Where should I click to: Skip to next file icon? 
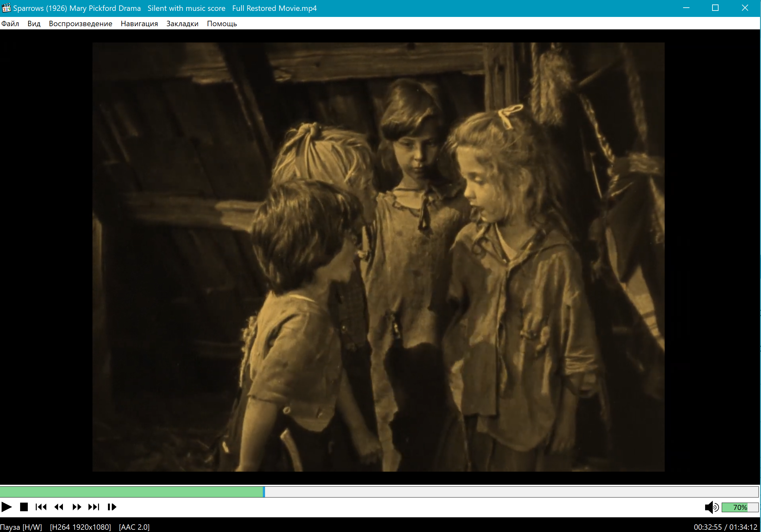[x=94, y=507]
